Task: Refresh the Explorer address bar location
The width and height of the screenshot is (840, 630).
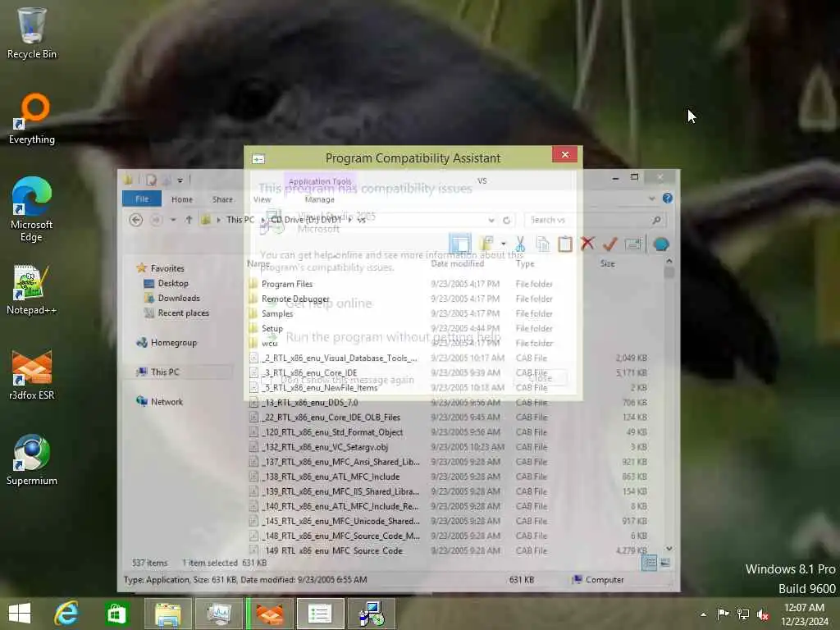Action: [x=506, y=220]
